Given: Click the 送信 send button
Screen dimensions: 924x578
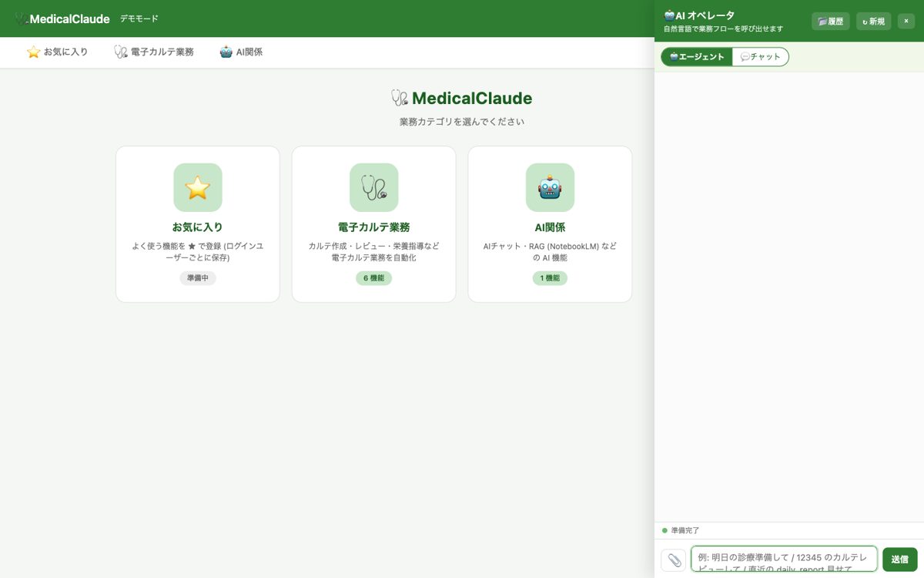Looking at the screenshot, I should [x=900, y=560].
